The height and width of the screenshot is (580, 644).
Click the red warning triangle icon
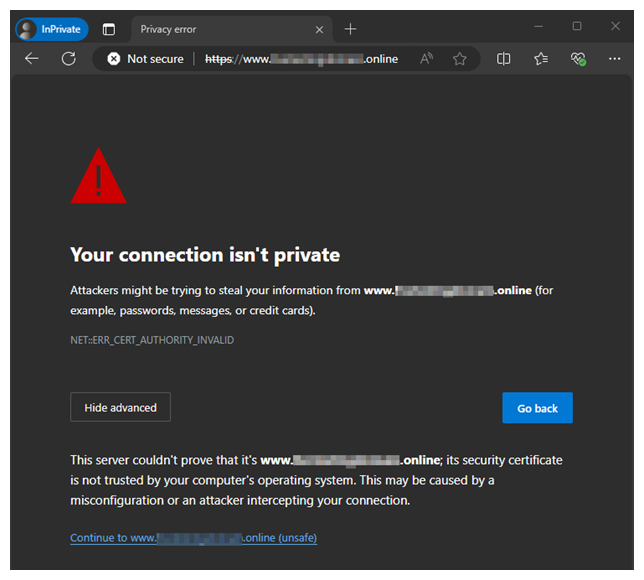point(98,177)
